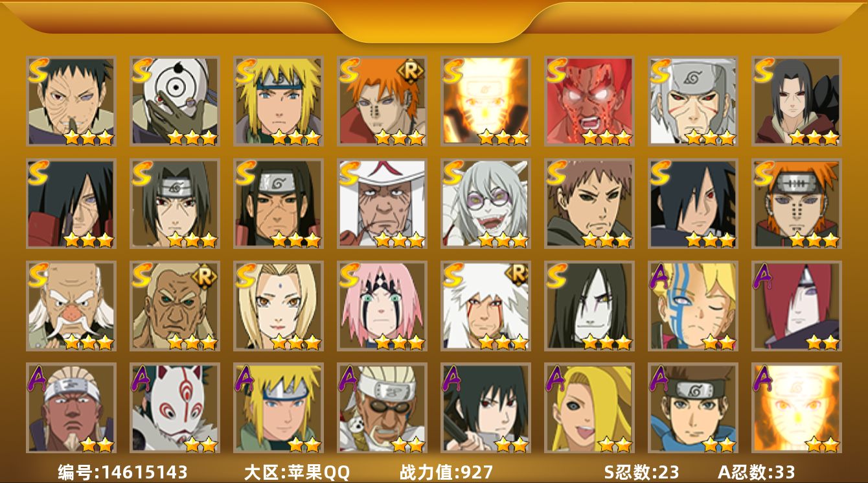Select the white spiral-masked ninja portrait
Image resolution: width=868 pixels, height=483 pixels.
coord(175,100)
